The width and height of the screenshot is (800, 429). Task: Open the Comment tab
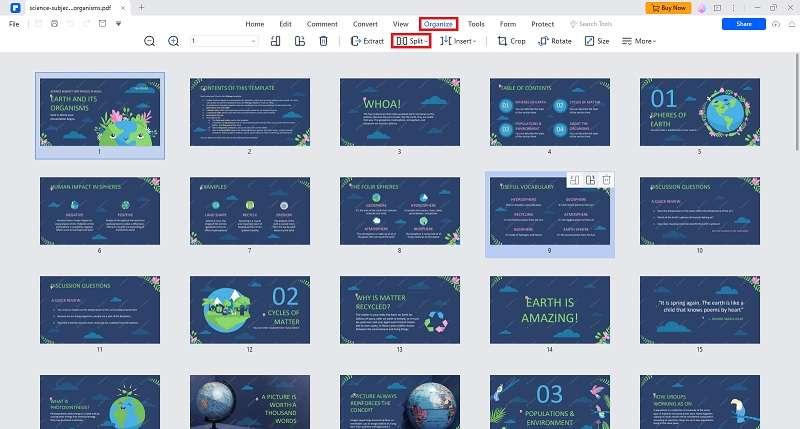pyautogui.click(x=322, y=24)
